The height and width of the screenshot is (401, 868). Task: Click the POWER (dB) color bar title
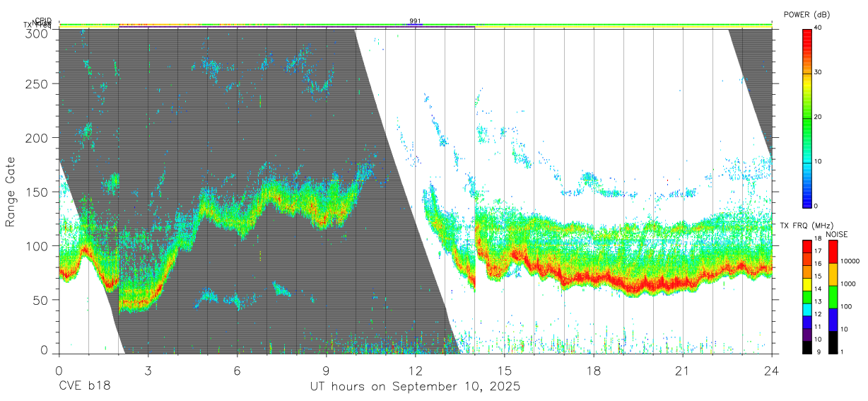coord(807,15)
